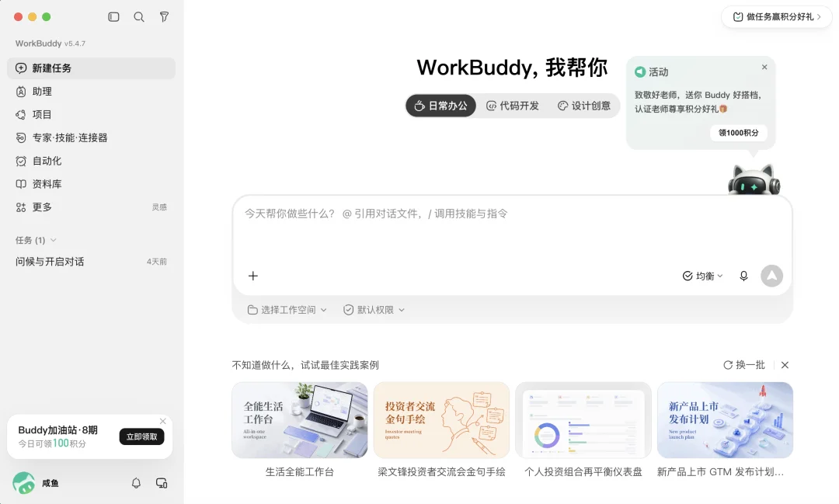Collapse the 任务 (1) list
The image size is (839, 504).
[x=36, y=240]
